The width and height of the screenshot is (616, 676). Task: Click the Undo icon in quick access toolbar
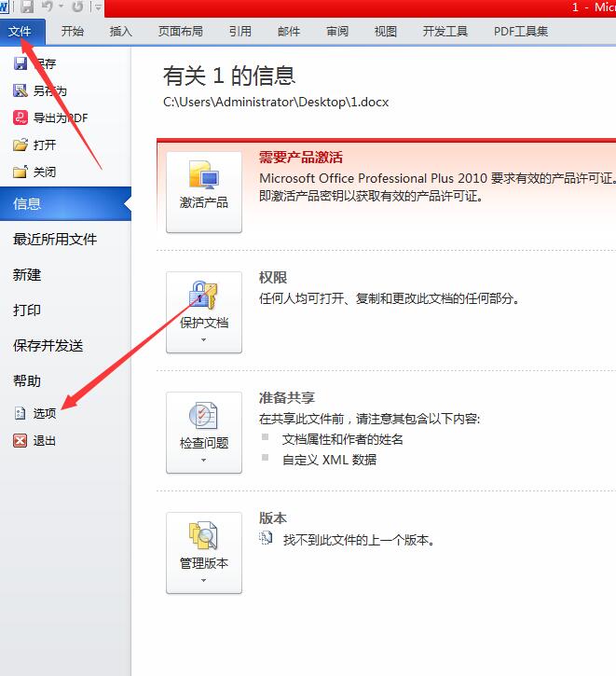click(x=48, y=7)
